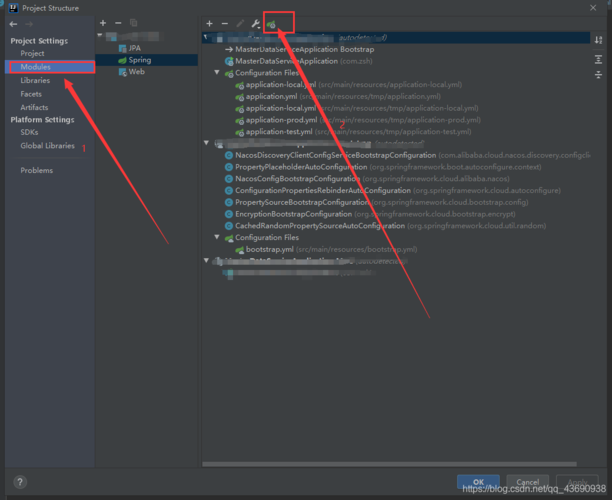Collapse the module folder tree in middle panel
612x500 pixels.
100,37
